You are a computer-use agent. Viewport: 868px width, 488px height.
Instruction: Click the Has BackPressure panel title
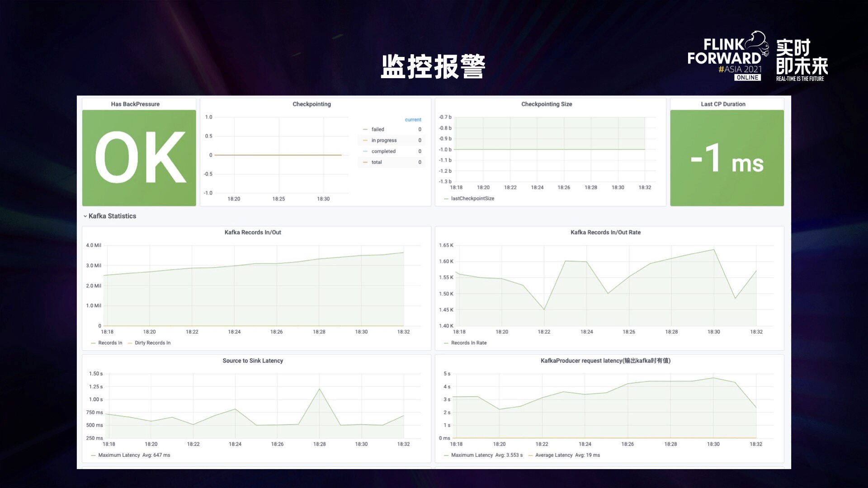(135, 104)
